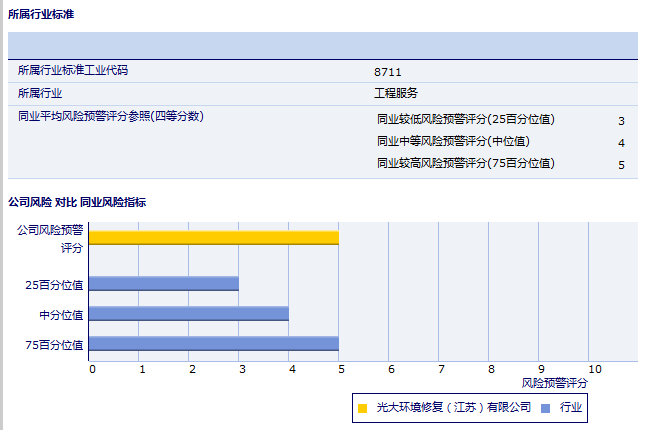Click the 风险预警评分 x-axis title
The width and height of the screenshot is (648, 430).
coord(555,383)
